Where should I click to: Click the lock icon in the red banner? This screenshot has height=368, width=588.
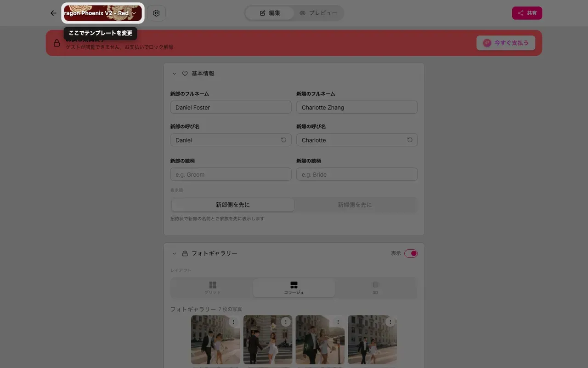pyautogui.click(x=57, y=43)
